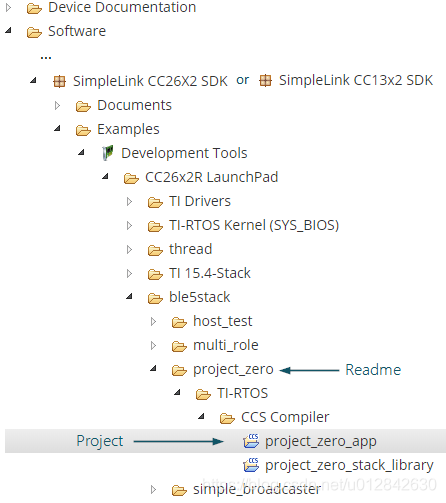Viewport: 446px width, 503px height.
Task: Select the TI 15.4-Stack label
Action: click(210, 273)
